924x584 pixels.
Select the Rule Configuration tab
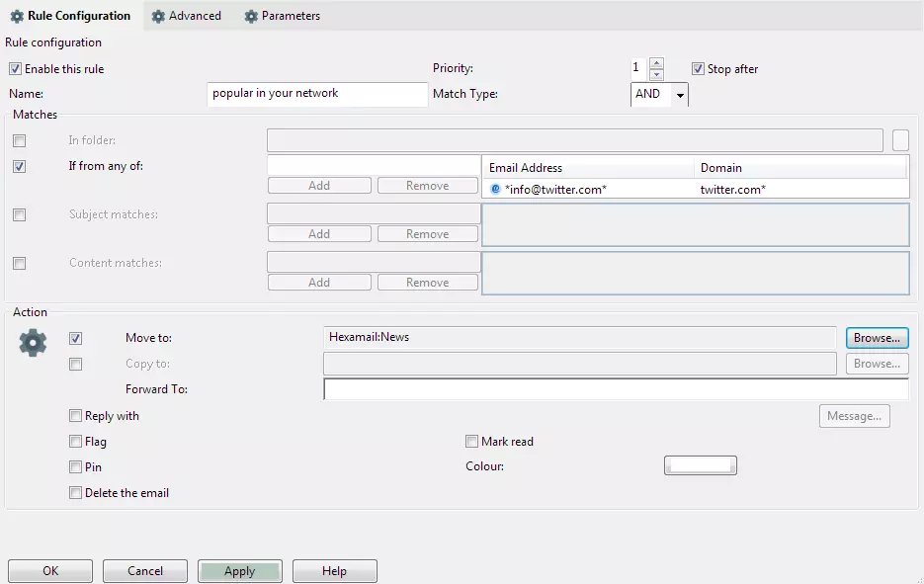tap(70, 16)
